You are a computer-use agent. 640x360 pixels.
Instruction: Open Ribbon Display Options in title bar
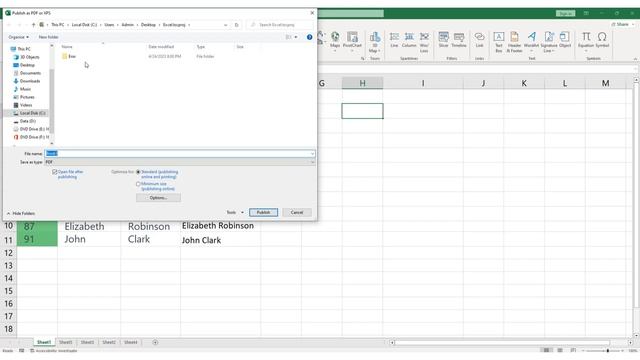[586, 13]
